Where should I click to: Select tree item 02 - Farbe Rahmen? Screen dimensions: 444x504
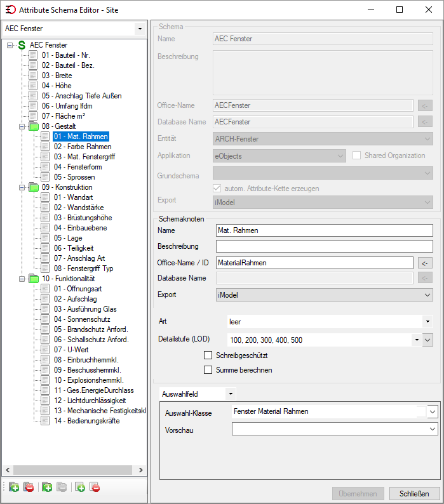pyautogui.click(x=83, y=147)
